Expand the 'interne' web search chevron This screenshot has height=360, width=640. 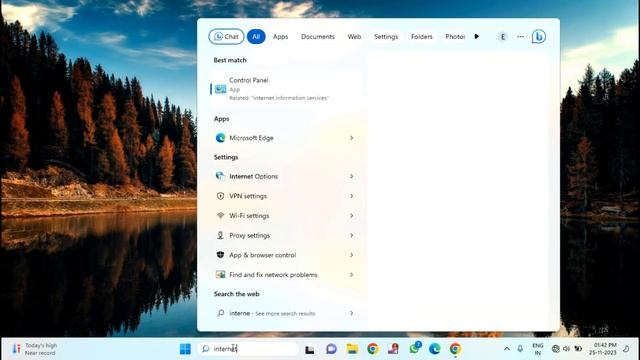pos(351,313)
